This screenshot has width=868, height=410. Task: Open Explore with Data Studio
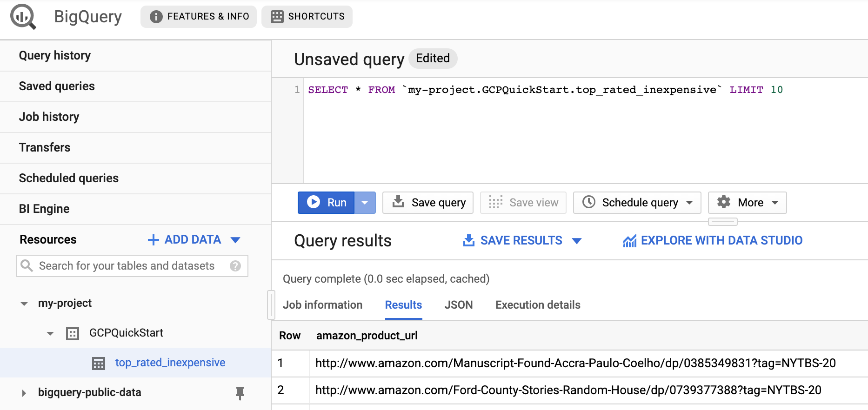[x=713, y=241]
